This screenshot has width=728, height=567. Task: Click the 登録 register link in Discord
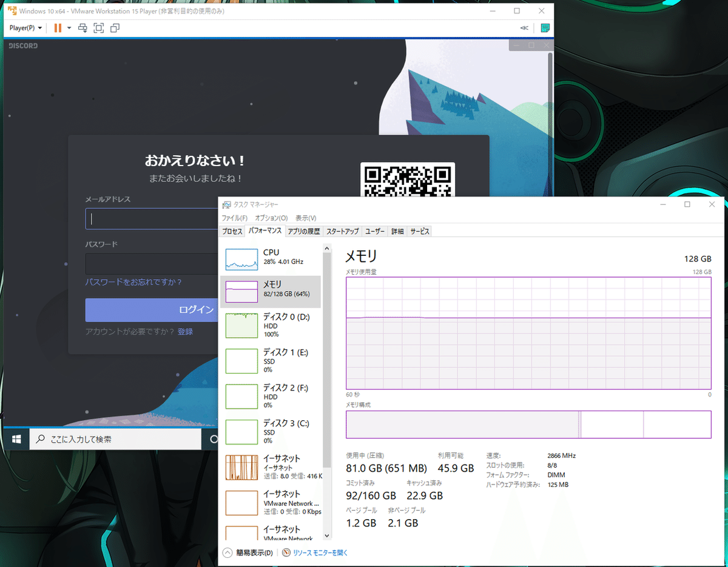pyautogui.click(x=185, y=332)
